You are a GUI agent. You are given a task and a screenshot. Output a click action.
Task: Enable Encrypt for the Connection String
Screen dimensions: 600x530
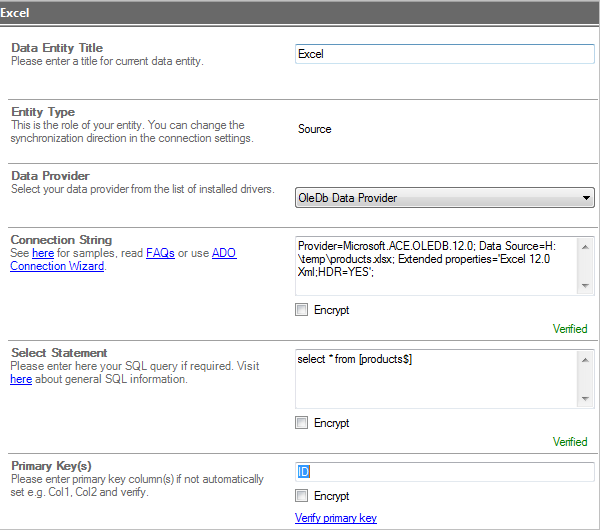click(x=302, y=310)
